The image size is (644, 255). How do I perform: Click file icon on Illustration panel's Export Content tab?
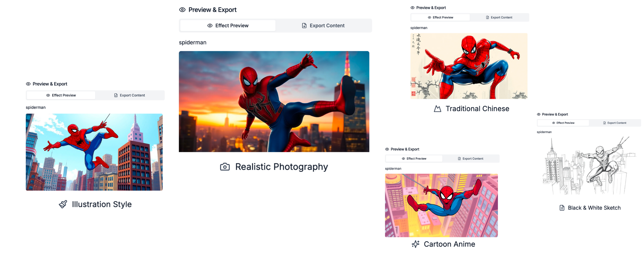coord(116,95)
